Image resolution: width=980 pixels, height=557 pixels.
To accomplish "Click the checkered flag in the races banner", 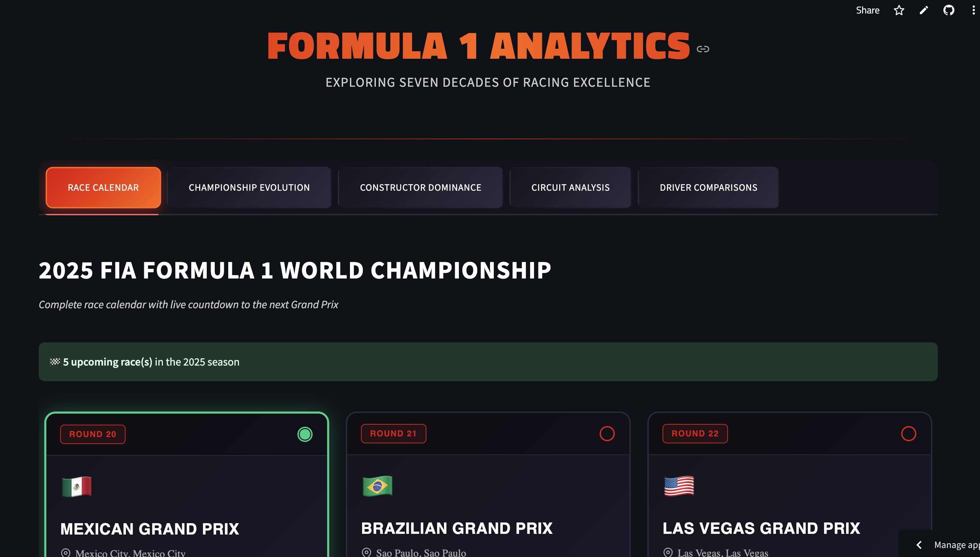I will tap(55, 361).
